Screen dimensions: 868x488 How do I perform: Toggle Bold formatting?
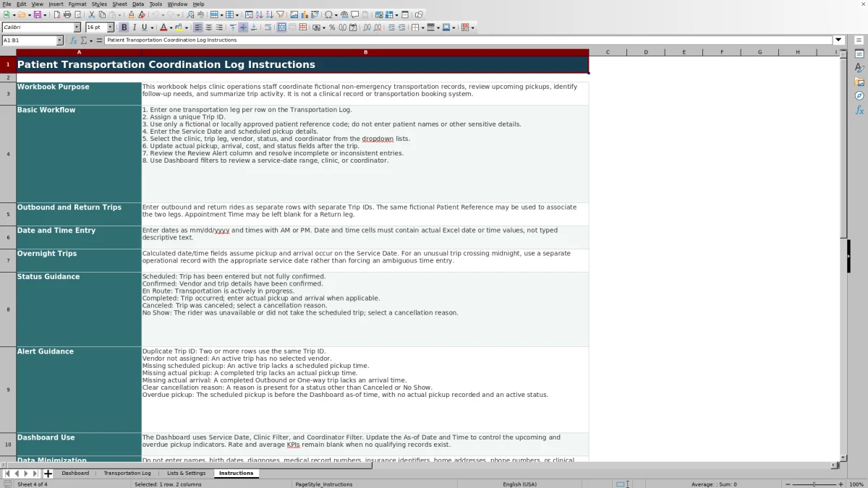124,27
